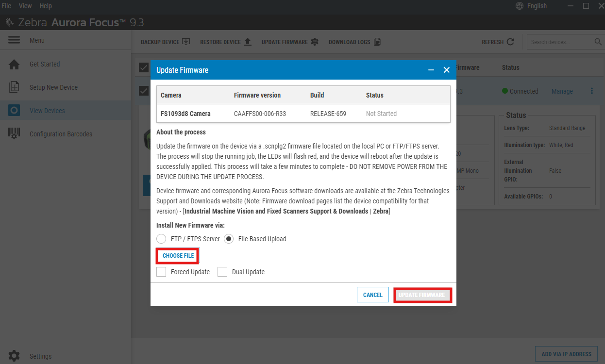Image resolution: width=605 pixels, height=364 pixels.
Task: Click the globe language icon
Action: coord(520,6)
